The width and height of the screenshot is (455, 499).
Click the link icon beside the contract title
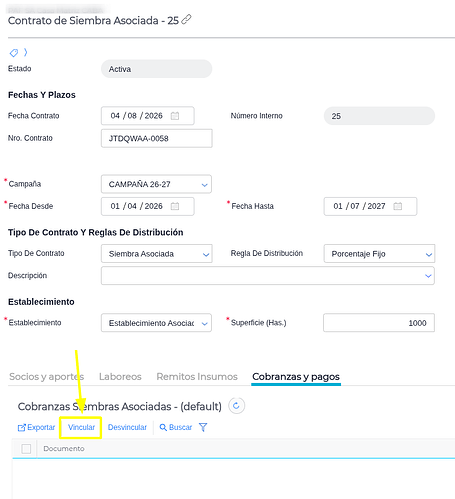tap(186, 20)
